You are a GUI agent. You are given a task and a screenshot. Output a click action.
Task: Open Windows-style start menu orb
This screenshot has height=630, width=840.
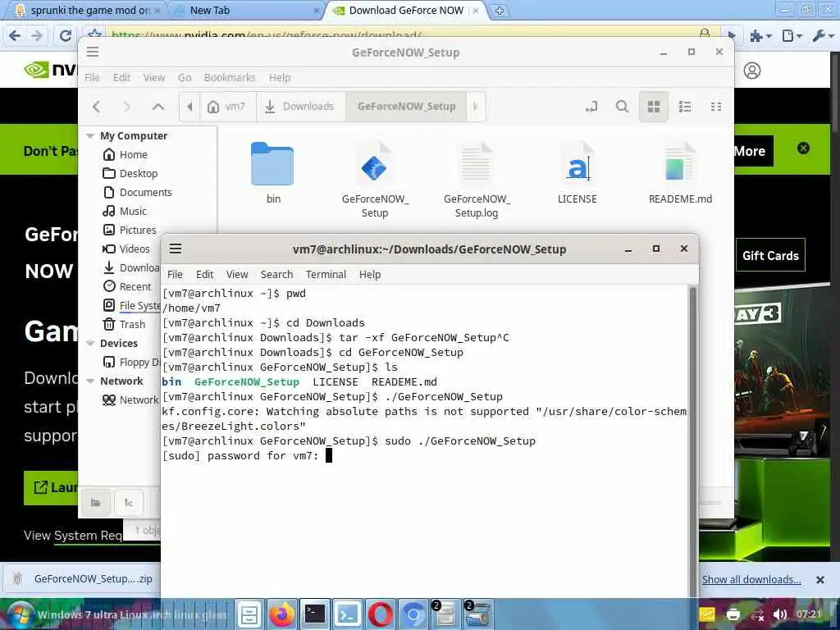click(x=20, y=615)
